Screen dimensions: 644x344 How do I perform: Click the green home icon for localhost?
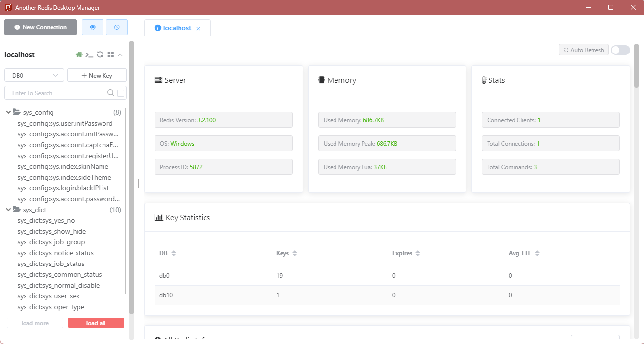[x=79, y=55]
